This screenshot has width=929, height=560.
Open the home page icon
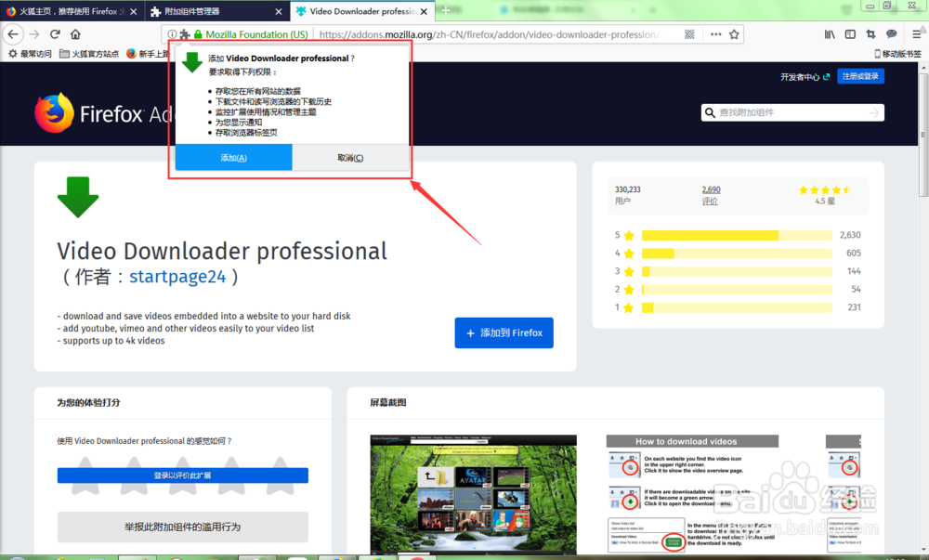tap(75, 34)
